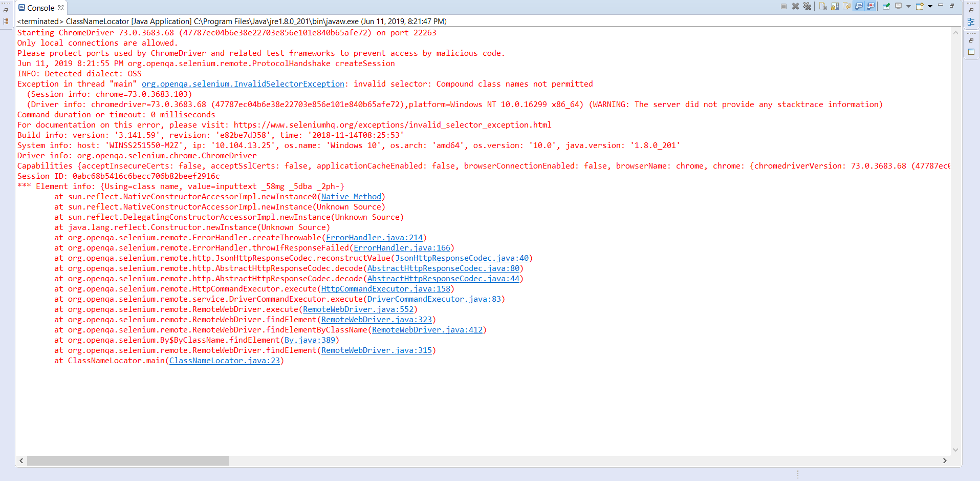Remove the terminated launch with the X icon
Screen dimensions: 980x481
tap(795, 7)
